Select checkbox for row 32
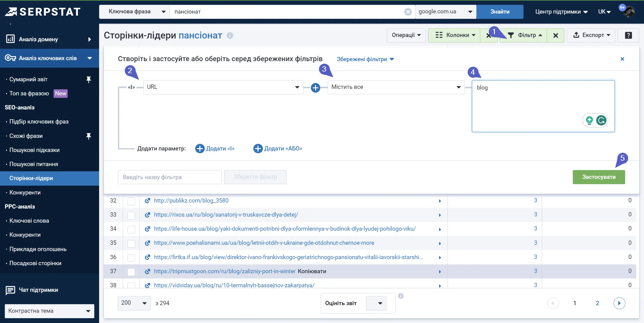 [x=131, y=201]
